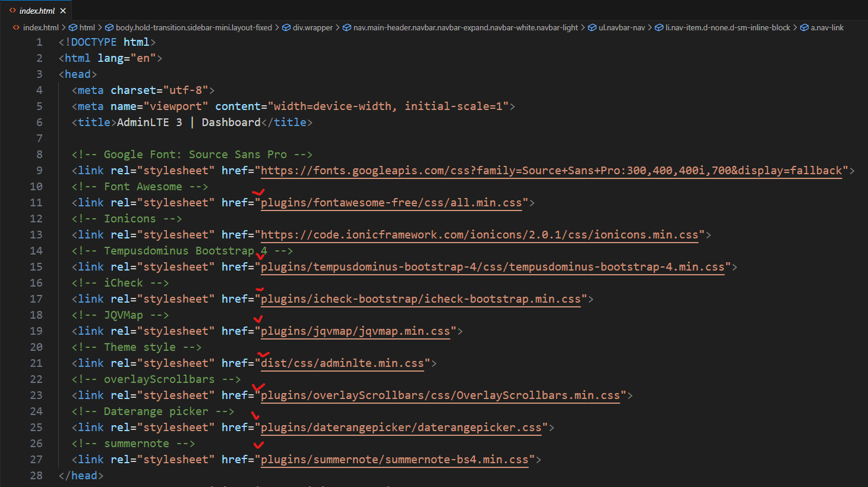
Task: Click the iCheck comment
Action: pyautogui.click(x=120, y=283)
